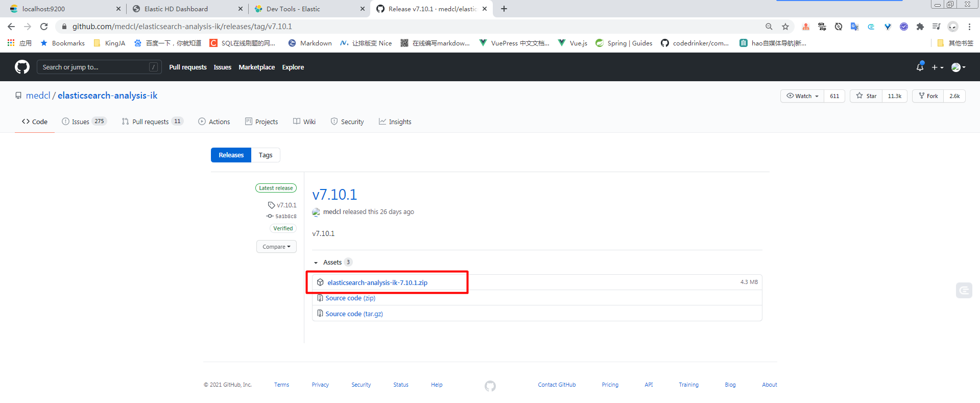Open the browser extensions puzzle icon
This screenshot has height=403, width=980.
tap(920, 27)
